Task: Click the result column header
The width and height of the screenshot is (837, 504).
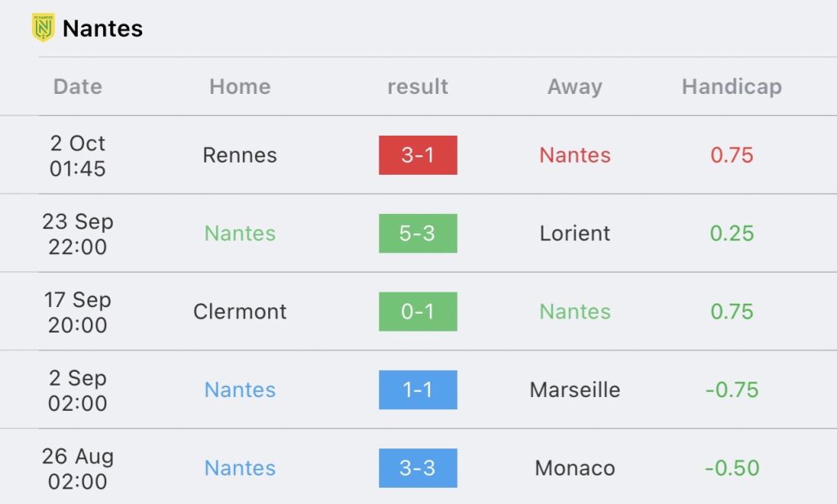Action: point(418,87)
